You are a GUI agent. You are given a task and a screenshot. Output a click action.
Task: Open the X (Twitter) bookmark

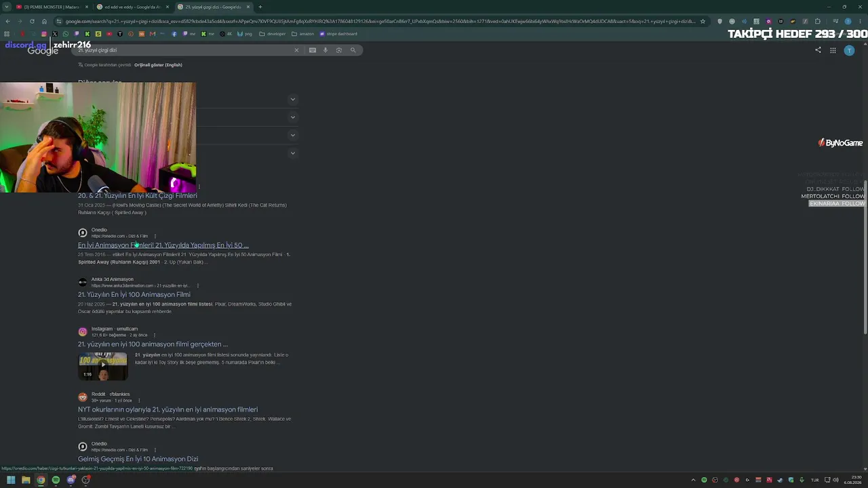[55, 34]
